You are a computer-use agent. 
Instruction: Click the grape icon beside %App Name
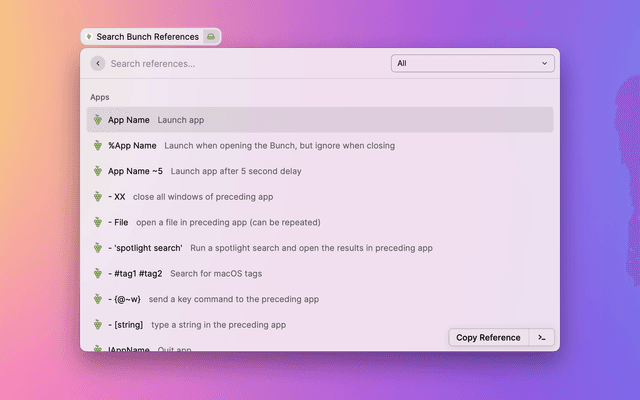pos(98,145)
